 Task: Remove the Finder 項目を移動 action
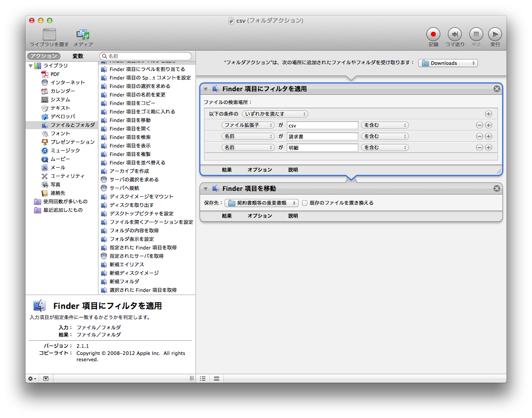496,189
